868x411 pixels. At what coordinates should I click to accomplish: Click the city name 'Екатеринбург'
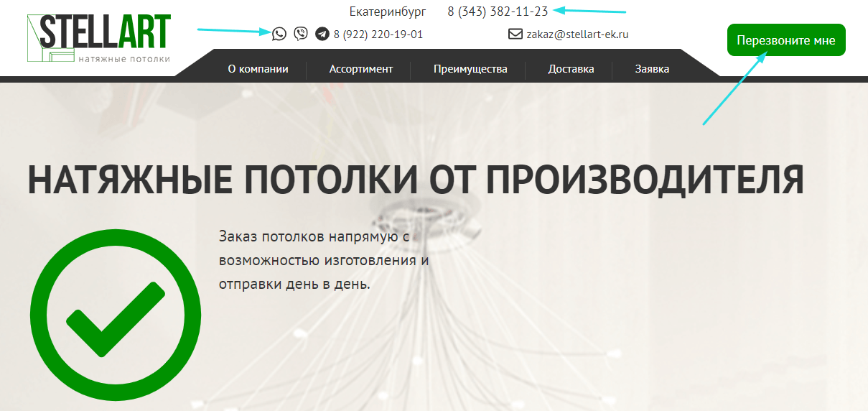(x=388, y=11)
